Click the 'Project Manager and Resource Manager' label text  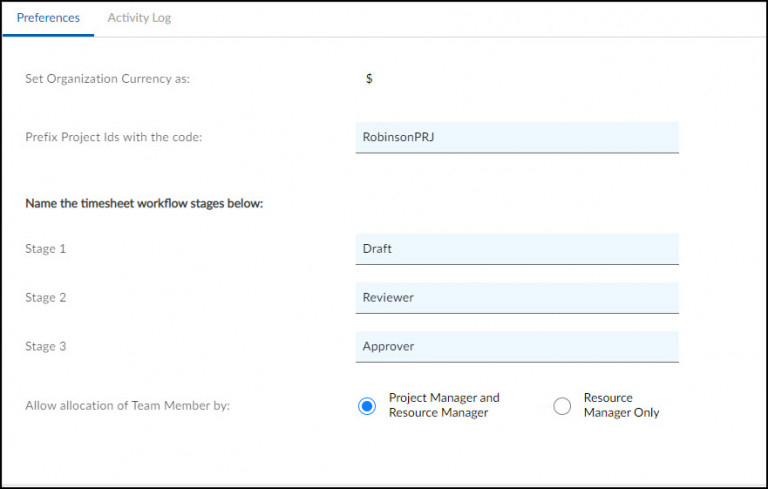click(x=444, y=405)
